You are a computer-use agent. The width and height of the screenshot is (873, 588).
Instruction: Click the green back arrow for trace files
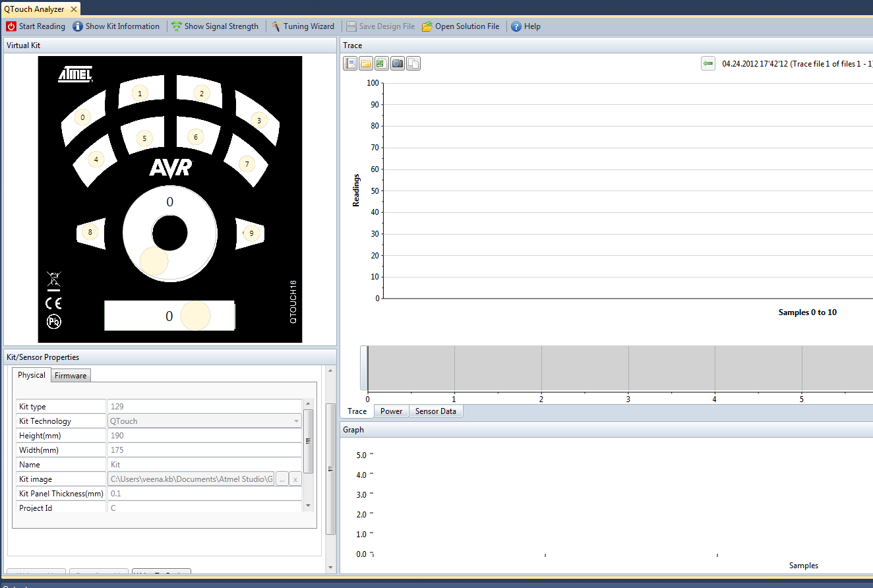[x=708, y=63]
